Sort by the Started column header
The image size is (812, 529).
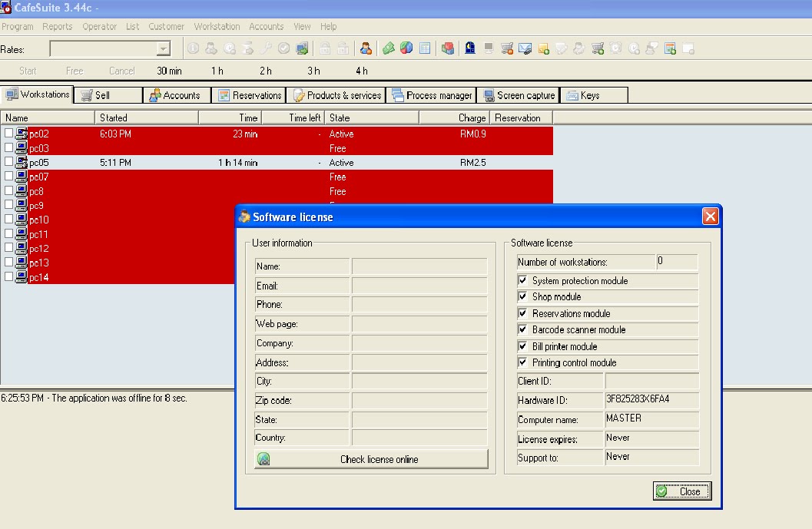pyautogui.click(x=147, y=118)
